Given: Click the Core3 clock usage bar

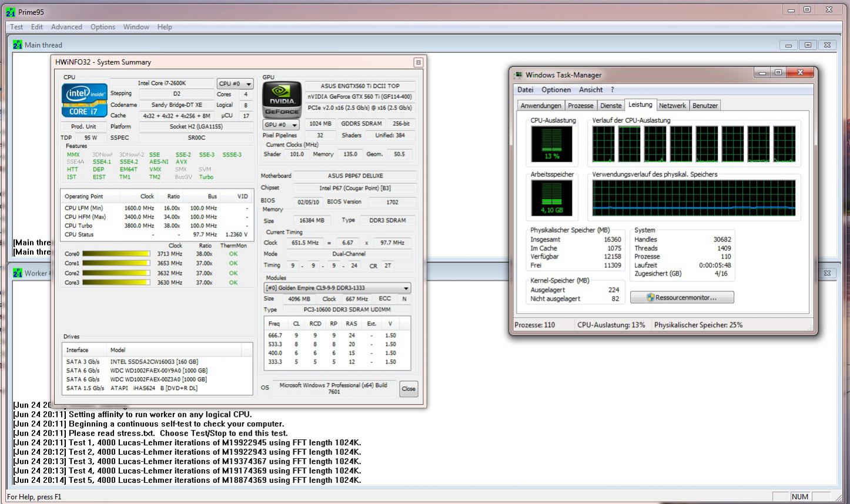Looking at the screenshot, I should pyautogui.click(x=116, y=283).
